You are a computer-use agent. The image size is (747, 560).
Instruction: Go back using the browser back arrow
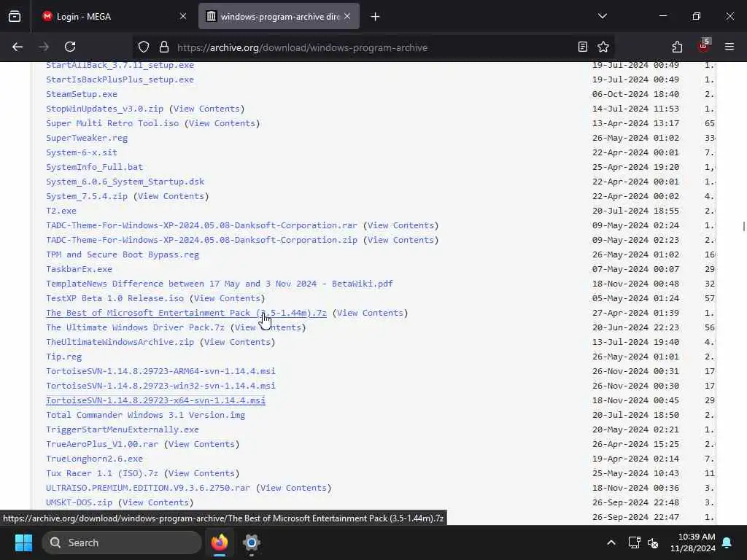click(18, 47)
